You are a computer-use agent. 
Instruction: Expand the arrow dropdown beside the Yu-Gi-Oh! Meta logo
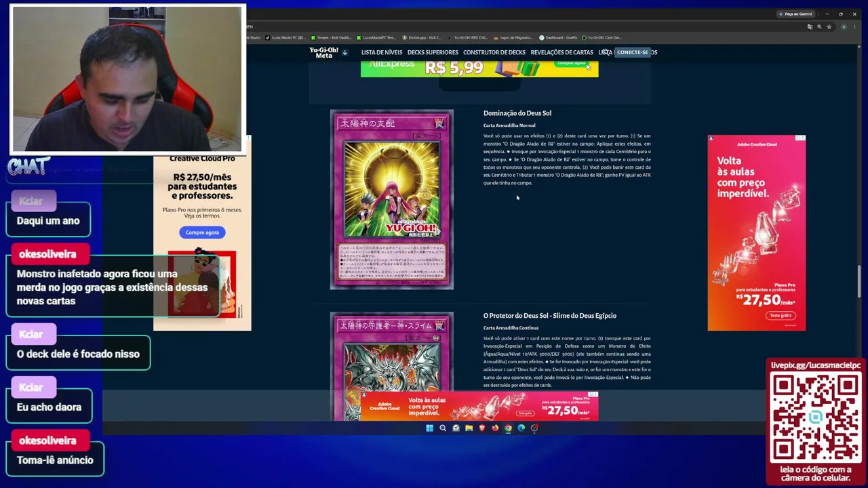click(x=344, y=52)
